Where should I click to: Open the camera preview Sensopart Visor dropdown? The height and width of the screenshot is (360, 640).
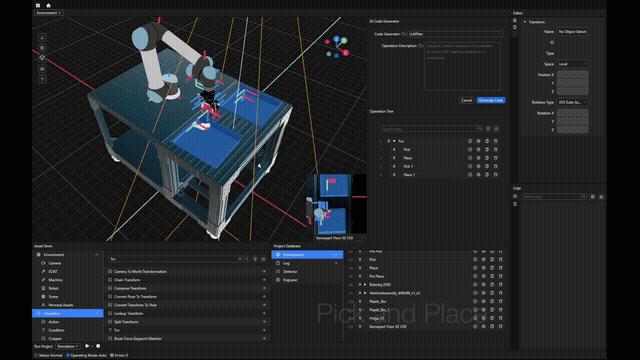coord(339,238)
